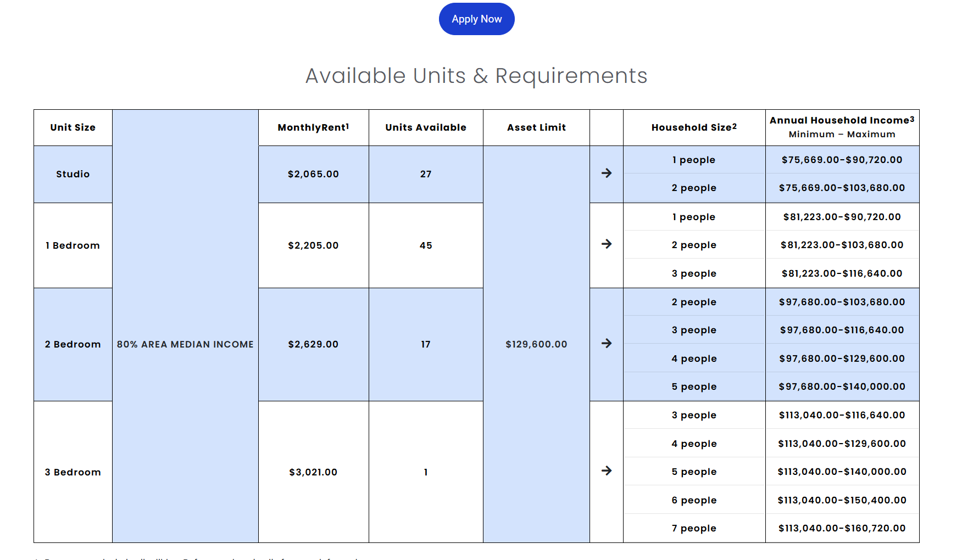Click the income range $113,040.00-$116,640.00

[842, 415]
